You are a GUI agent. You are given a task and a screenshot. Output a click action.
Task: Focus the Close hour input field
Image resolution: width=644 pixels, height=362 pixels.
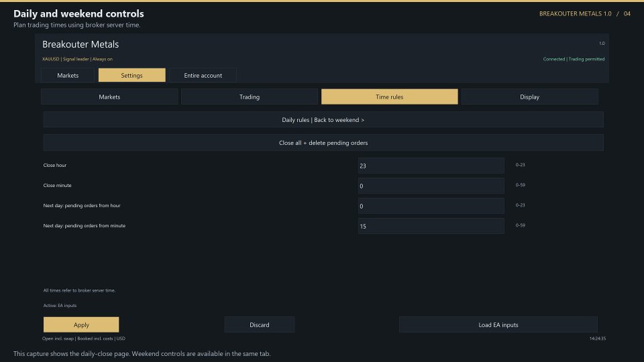(x=431, y=166)
